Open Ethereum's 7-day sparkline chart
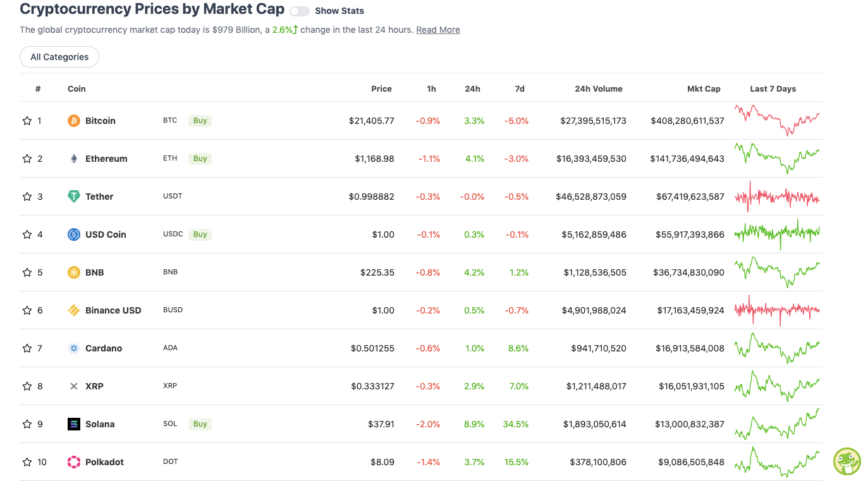868x481 pixels. click(777, 158)
